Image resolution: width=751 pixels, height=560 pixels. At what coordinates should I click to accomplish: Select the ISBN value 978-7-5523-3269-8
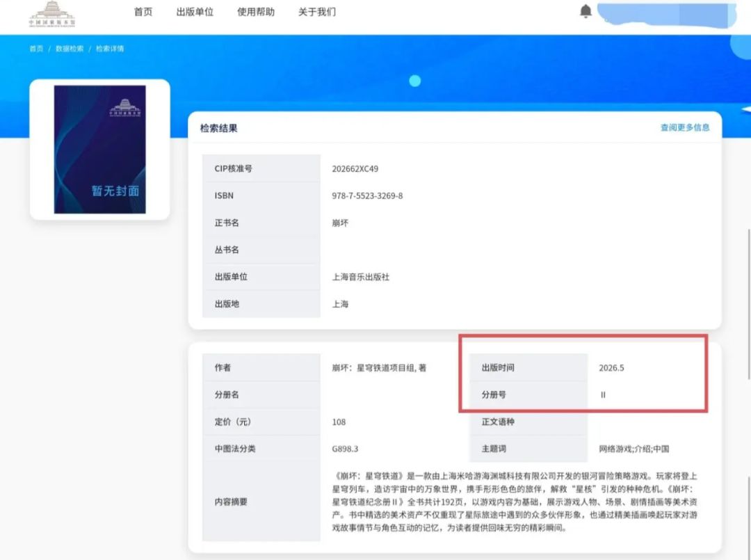367,195
